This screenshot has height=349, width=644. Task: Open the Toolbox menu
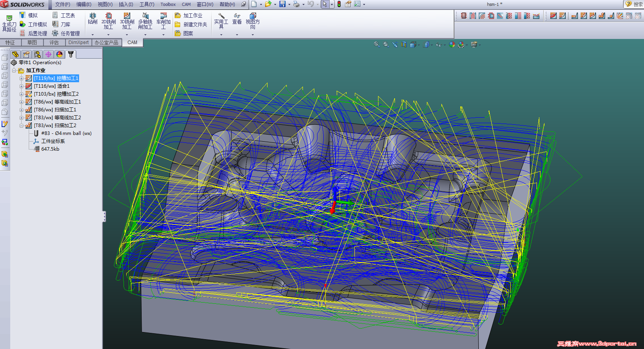(168, 4)
